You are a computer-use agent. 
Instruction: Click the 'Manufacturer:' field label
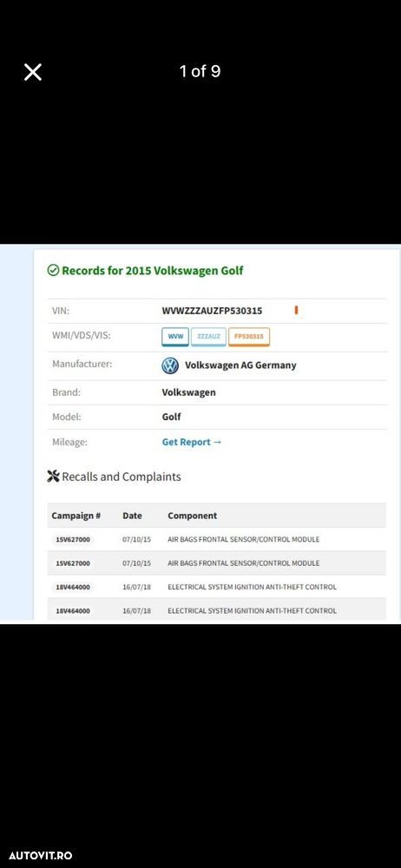pyautogui.click(x=82, y=365)
